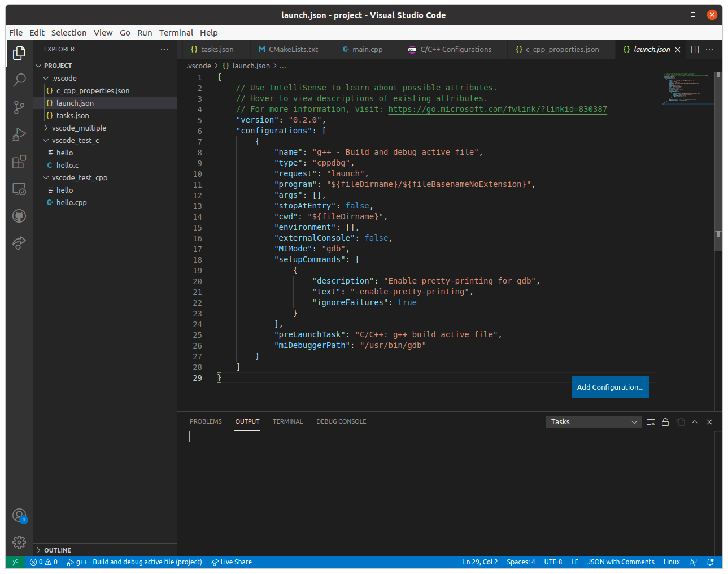Switch to C/C++ Configurations tab
The image size is (728, 574).
[x=455, y=50]
